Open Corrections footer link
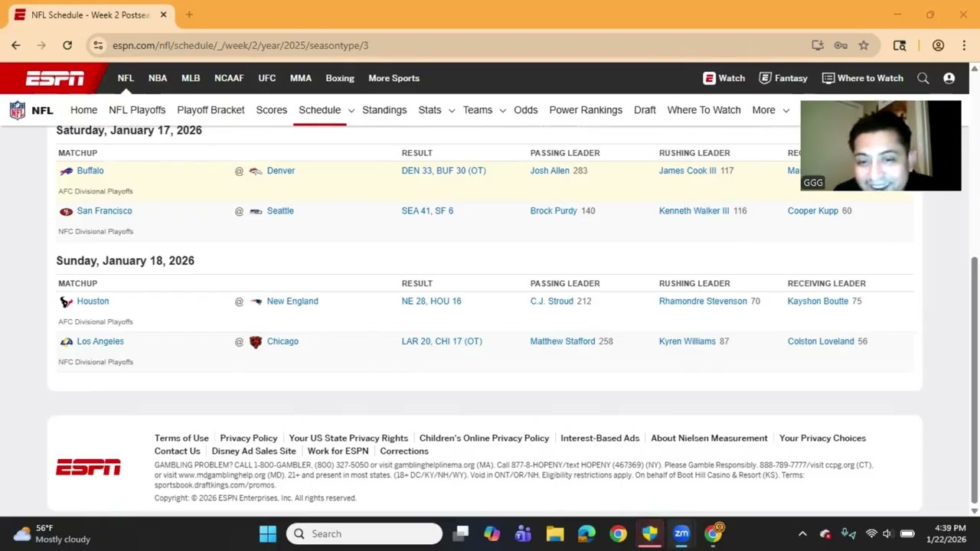The height and width of the screenshot is (551, 980). [x=404, y=452]
